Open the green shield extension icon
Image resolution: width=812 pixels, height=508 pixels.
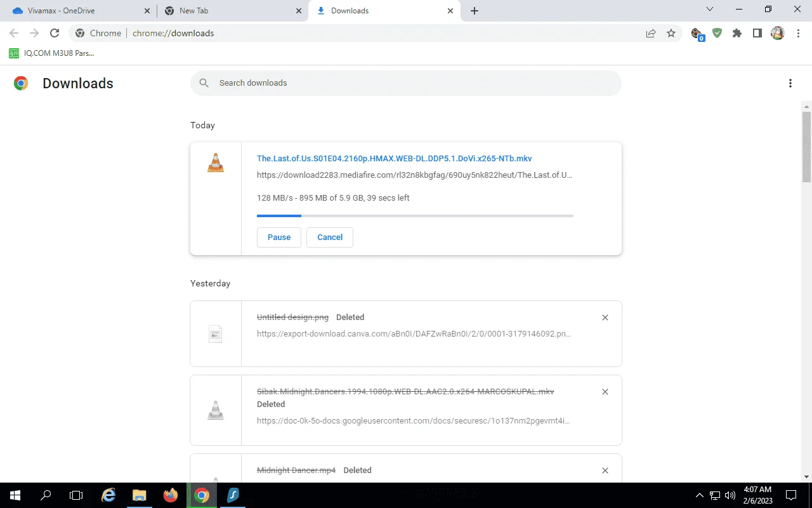[717, 33]
